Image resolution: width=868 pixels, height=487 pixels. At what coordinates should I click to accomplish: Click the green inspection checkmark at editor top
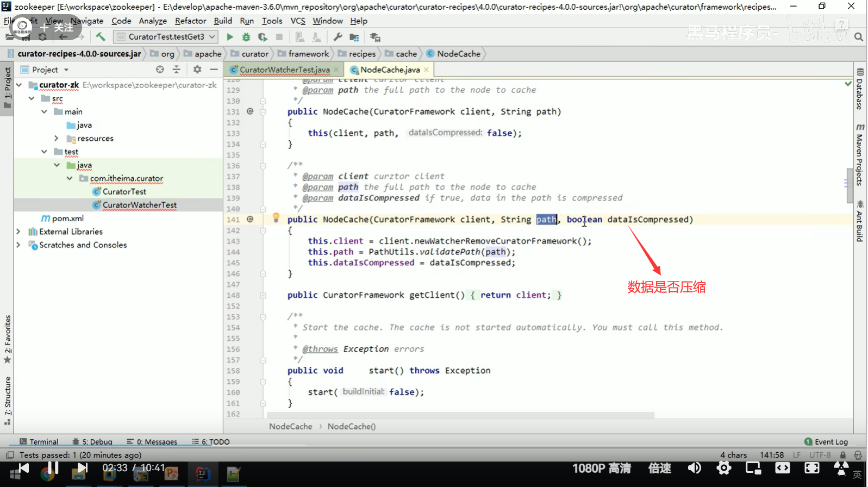848,83
